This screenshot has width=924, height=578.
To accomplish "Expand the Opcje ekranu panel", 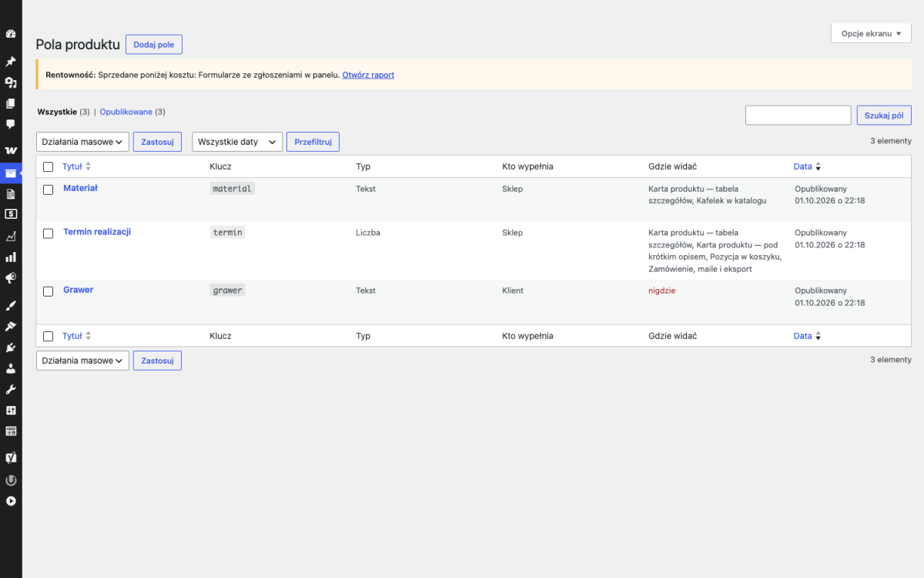I will point(871,33).
